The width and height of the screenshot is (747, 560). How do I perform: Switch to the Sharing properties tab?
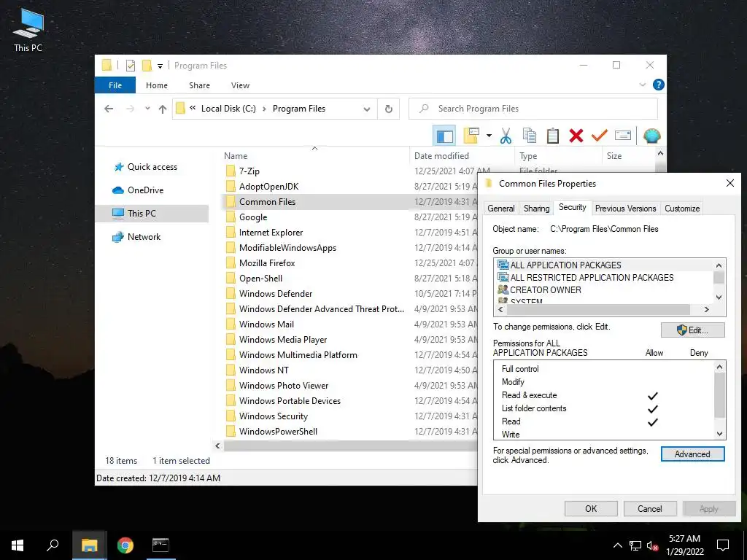pyautogui.click(x=536, y=209)
